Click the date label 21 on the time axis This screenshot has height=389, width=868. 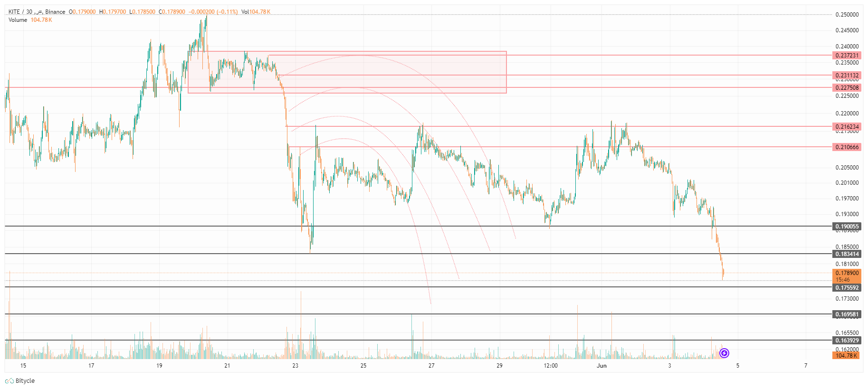[x=227, y=366]
